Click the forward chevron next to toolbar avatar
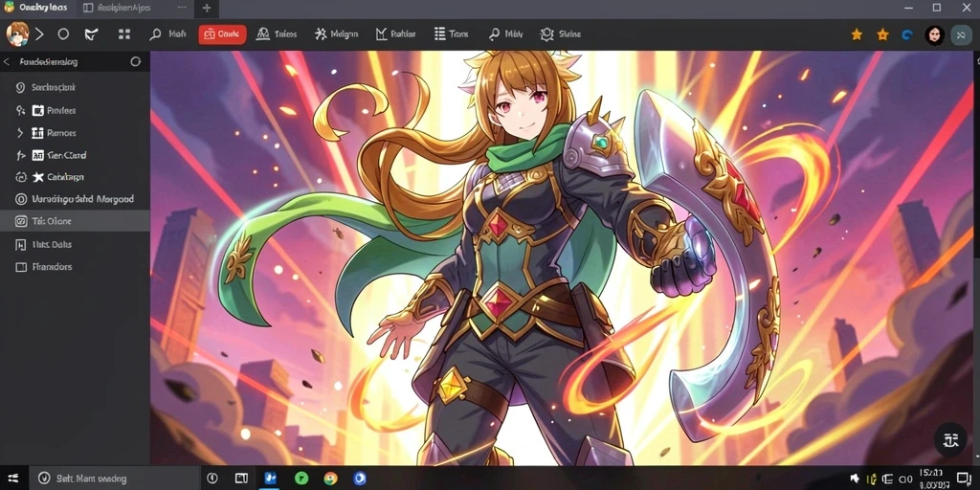The height and width of the screenshot is (490, 980). (x=39, y=34)
